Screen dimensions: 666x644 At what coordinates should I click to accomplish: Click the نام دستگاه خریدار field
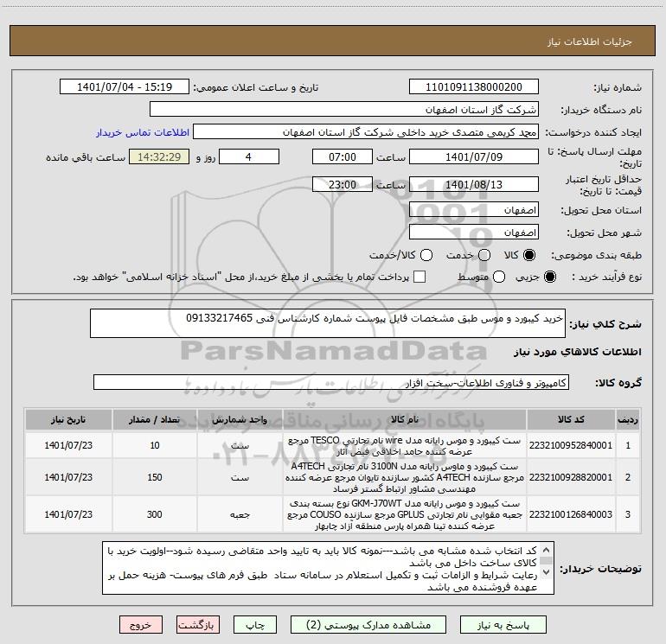pos(344,110)
